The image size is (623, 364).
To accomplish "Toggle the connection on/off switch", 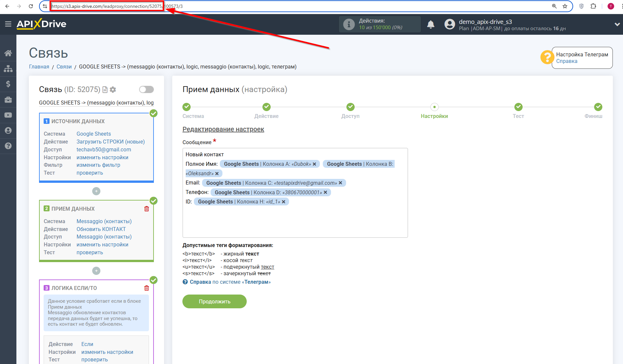I will [x=146, y=89].
